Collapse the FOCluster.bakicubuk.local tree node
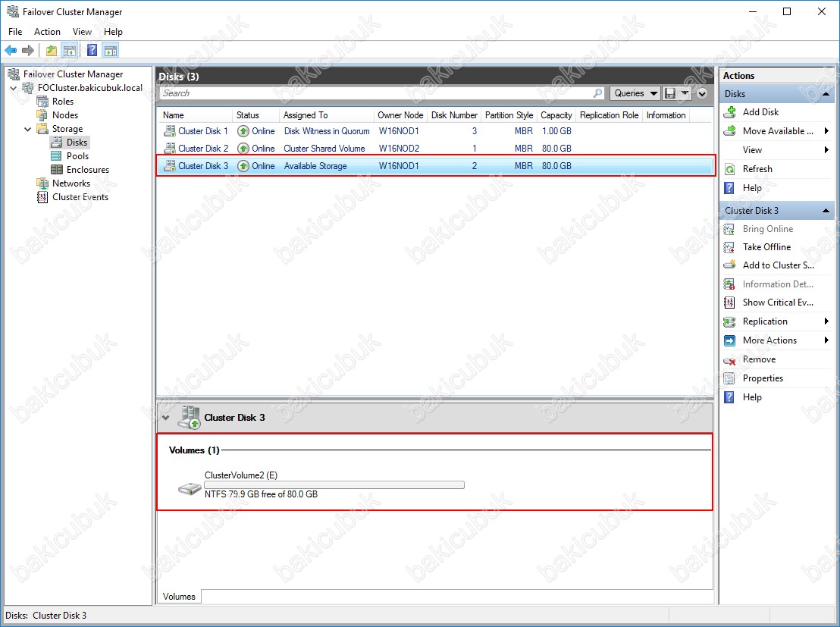 [x=14, y=88]
